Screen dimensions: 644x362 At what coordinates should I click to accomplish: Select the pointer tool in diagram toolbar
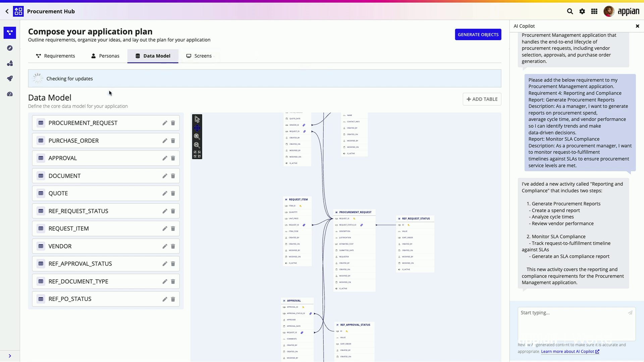pyautogui.click(x=197, y=119)
